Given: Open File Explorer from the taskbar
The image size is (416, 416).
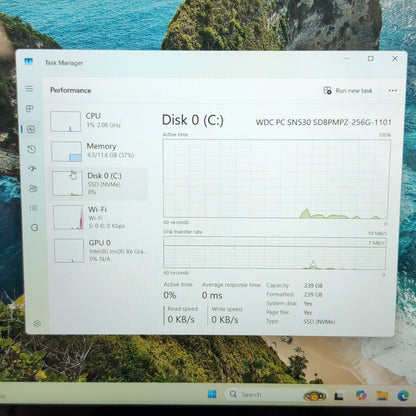Looking at the screenshot, I should point(382,395).
